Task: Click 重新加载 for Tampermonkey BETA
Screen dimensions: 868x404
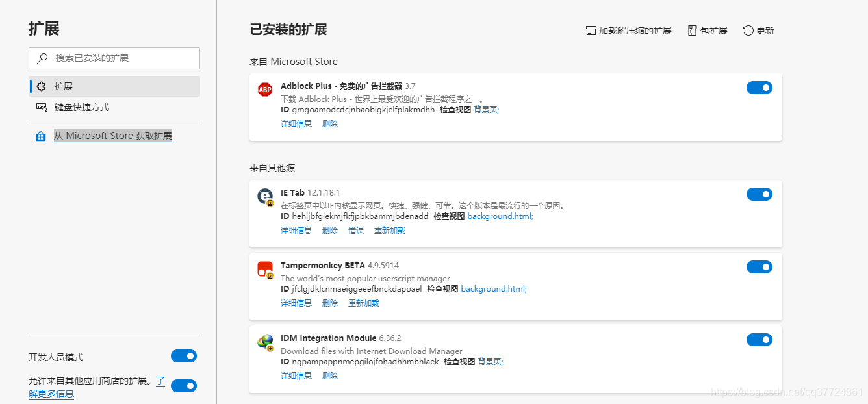Action: pos(364,303)
